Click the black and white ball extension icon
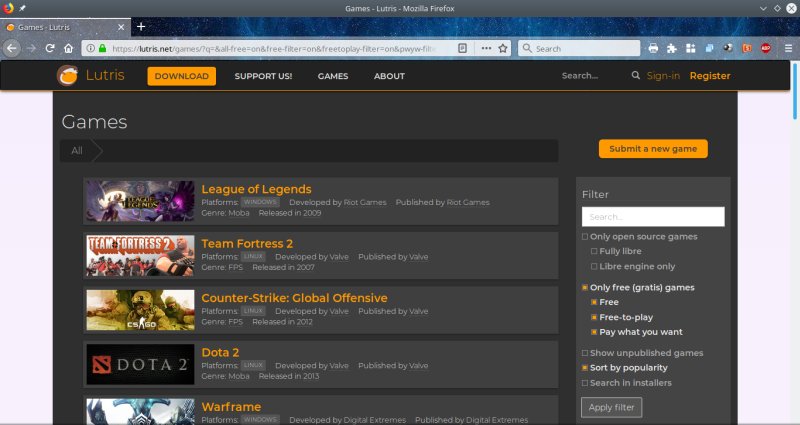This screenshot has height=425, width=800. point(728,48)
